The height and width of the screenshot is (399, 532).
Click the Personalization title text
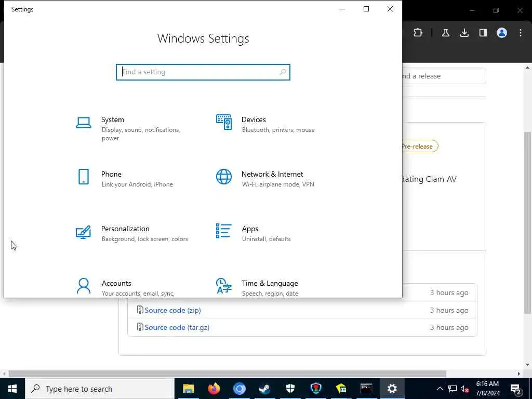click(x=125, y=229)
